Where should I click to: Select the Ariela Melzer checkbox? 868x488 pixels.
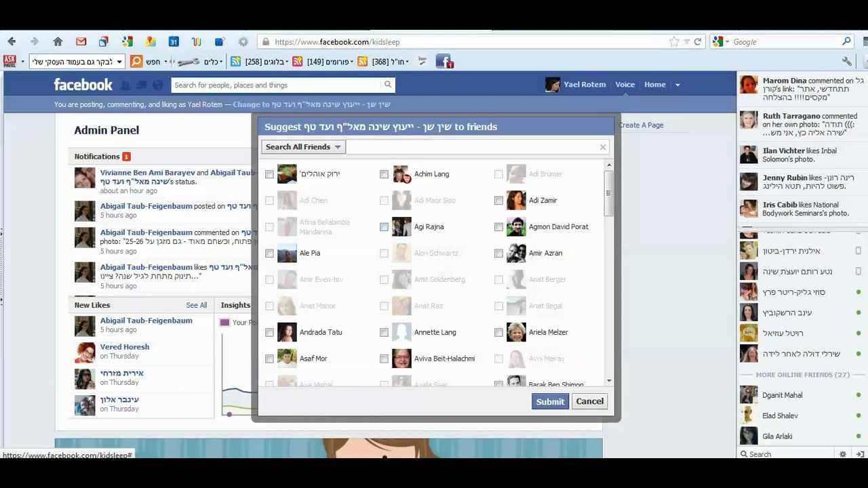[498, 333]
